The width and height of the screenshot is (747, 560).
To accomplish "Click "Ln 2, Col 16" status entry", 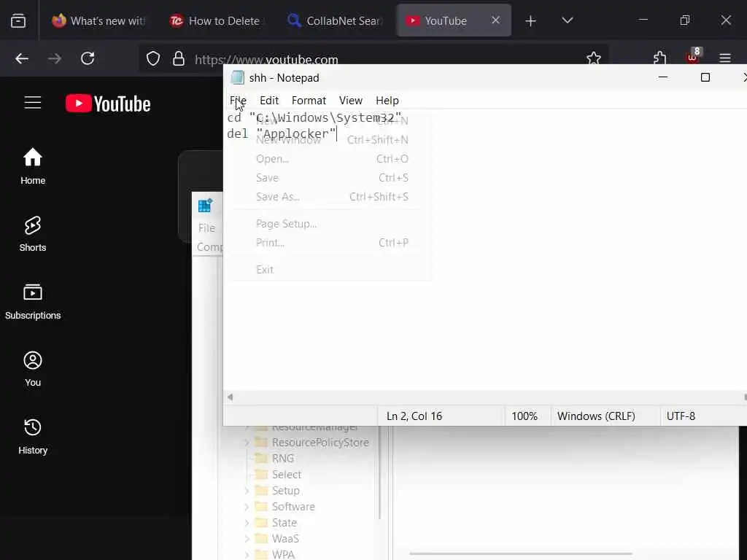I will click(x=414, y=416).
